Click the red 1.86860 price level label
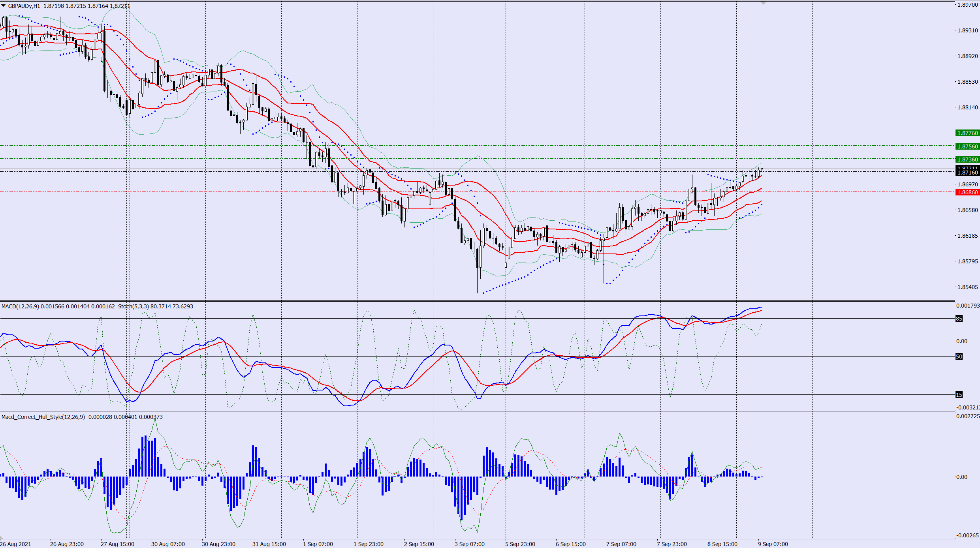Viewport: 980px width, 548px height. (x=967, y=192)
